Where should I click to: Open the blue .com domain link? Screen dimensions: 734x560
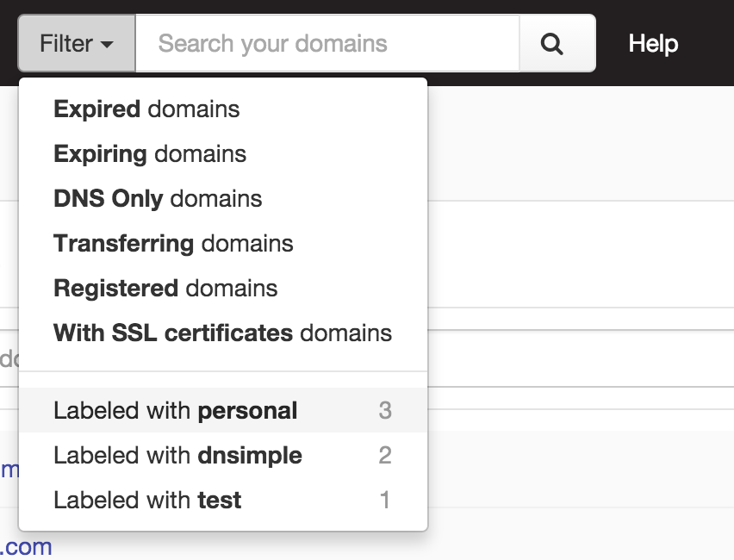[x=26, y=546]
